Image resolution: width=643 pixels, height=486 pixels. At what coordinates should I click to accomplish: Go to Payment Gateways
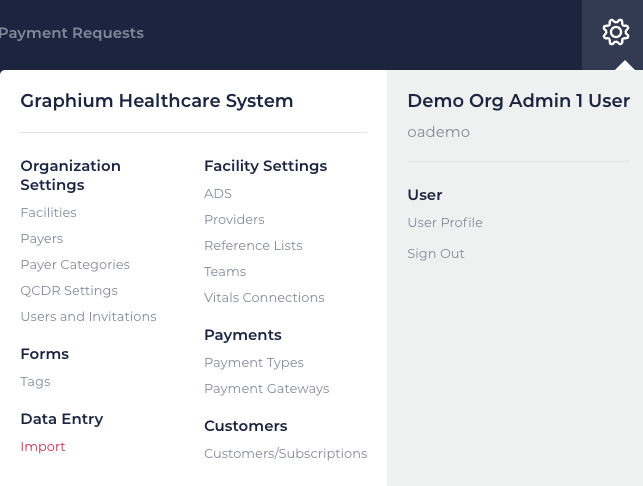[x=267, y=388]
